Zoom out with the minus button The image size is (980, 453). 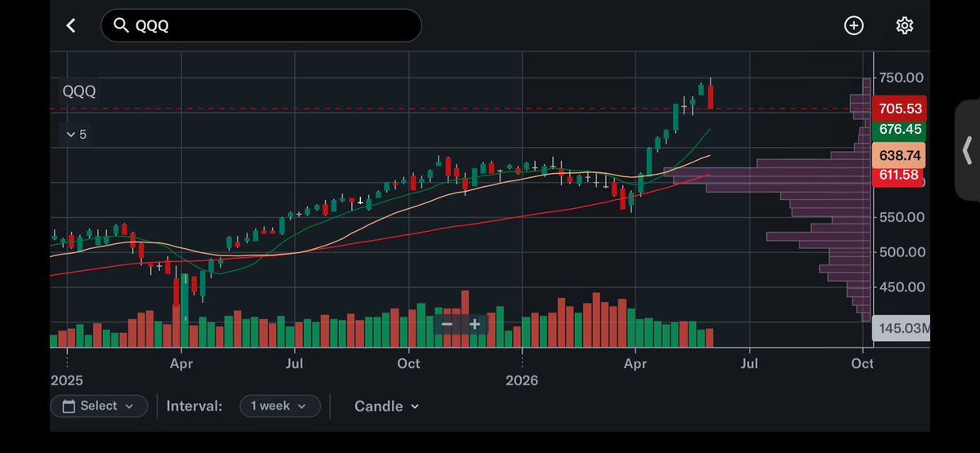(447, 324)
